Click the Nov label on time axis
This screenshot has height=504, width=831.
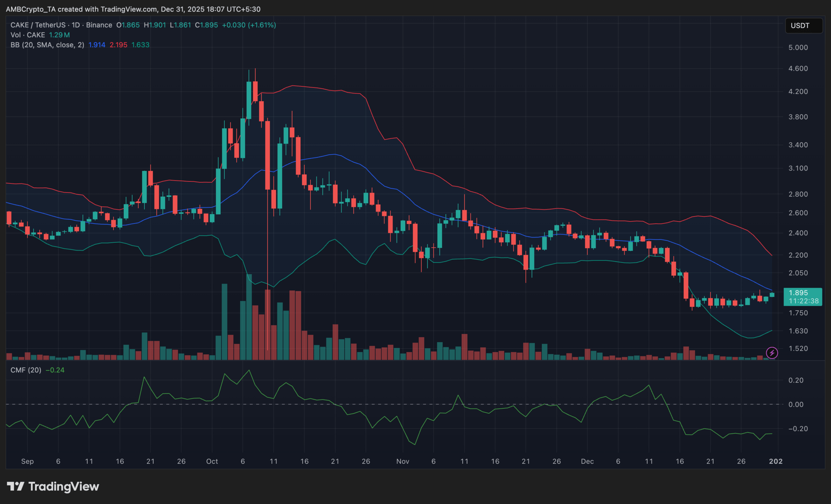pos(403,462)
